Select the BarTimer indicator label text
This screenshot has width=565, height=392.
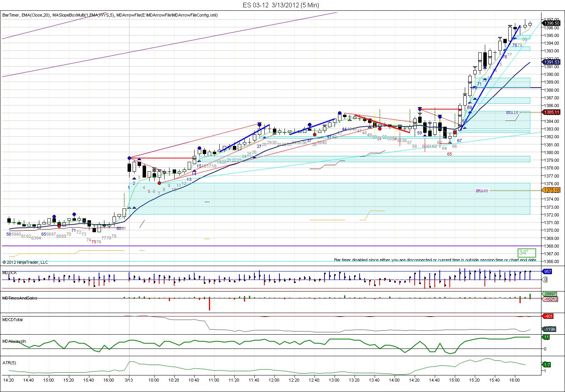[x=11, y=15]
